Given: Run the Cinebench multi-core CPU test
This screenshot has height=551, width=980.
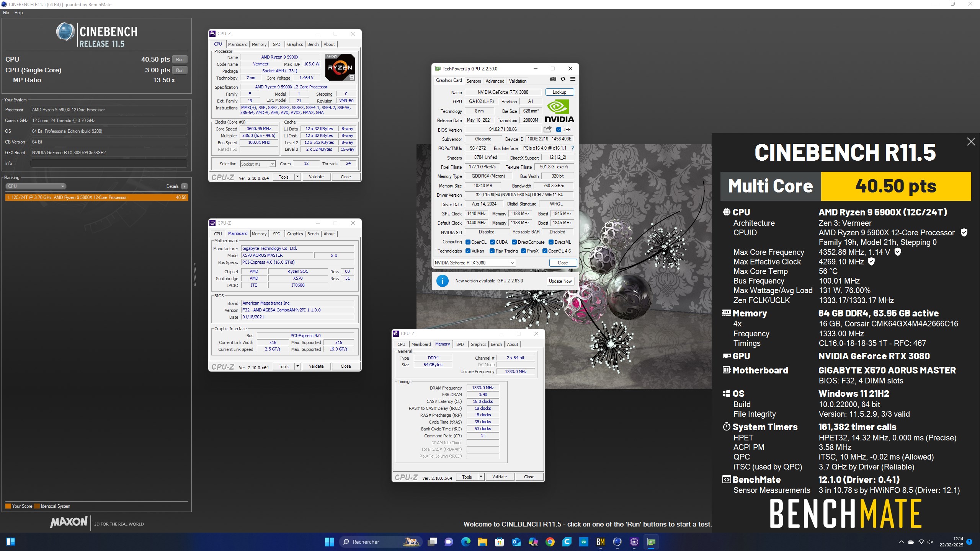Looking at the screenshot, I should [180, 59].
